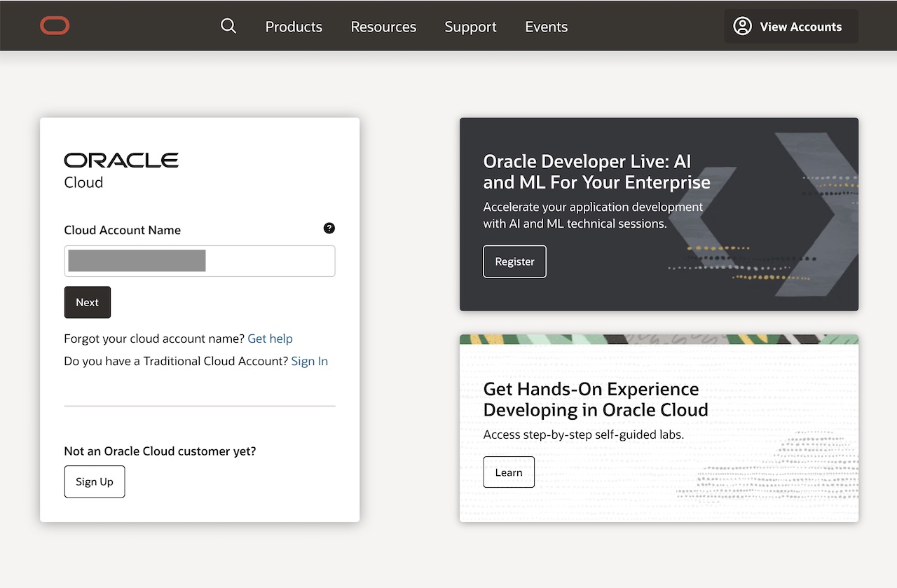Click the Get Hands-On Experience card heading
Viewport: 897px width, 588px height.
(595, 399)
